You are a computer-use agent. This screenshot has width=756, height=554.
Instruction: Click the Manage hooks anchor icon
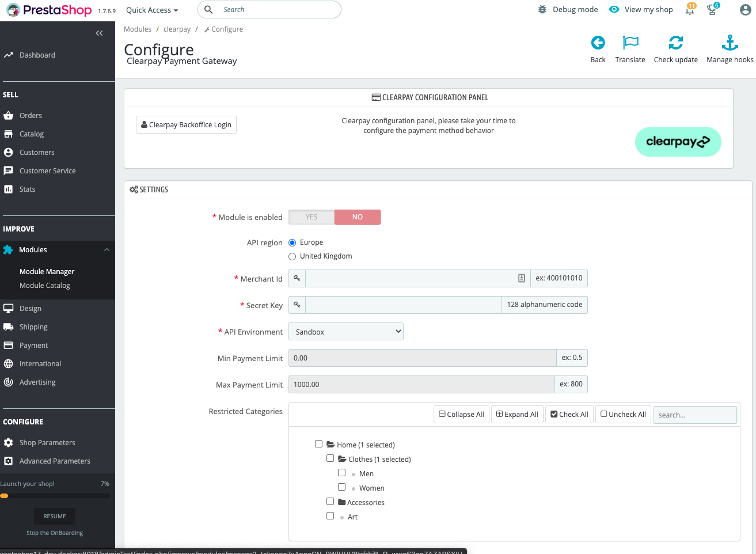[730, 43]
